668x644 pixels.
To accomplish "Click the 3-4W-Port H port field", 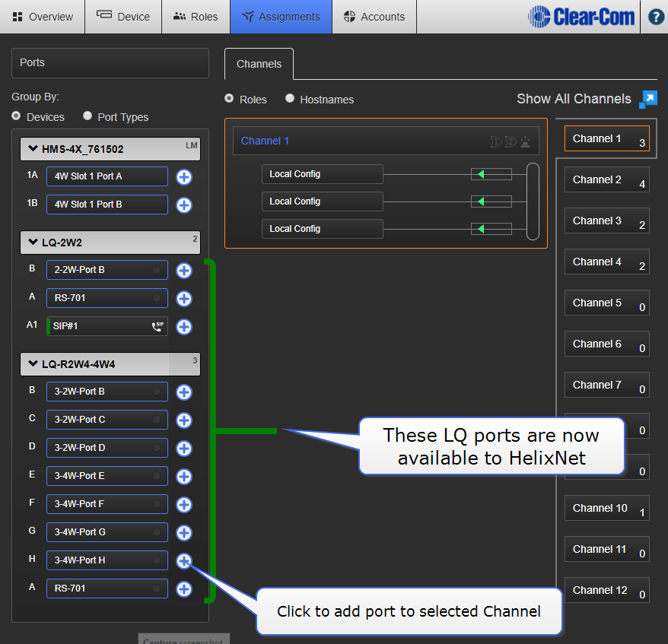I will click(x=107, y=560).
